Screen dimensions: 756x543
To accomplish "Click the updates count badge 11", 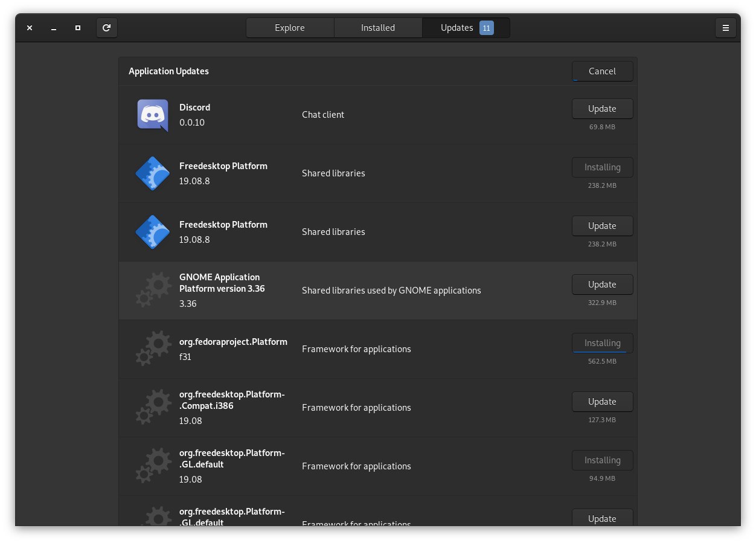I will click(x=487, y=28).
